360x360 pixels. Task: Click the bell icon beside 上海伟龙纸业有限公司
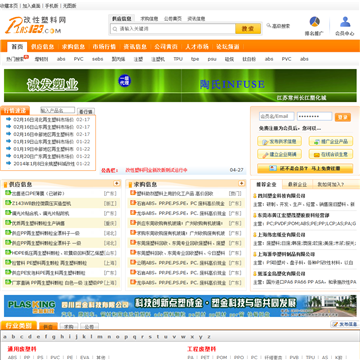[255, 235]
